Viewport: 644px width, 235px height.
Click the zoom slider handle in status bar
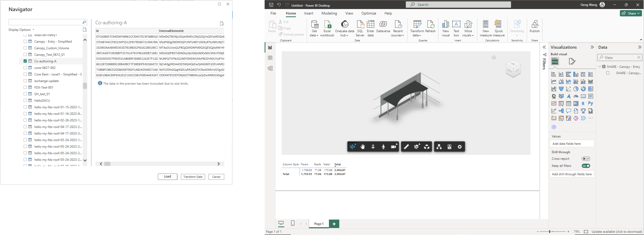pos(549,231)
